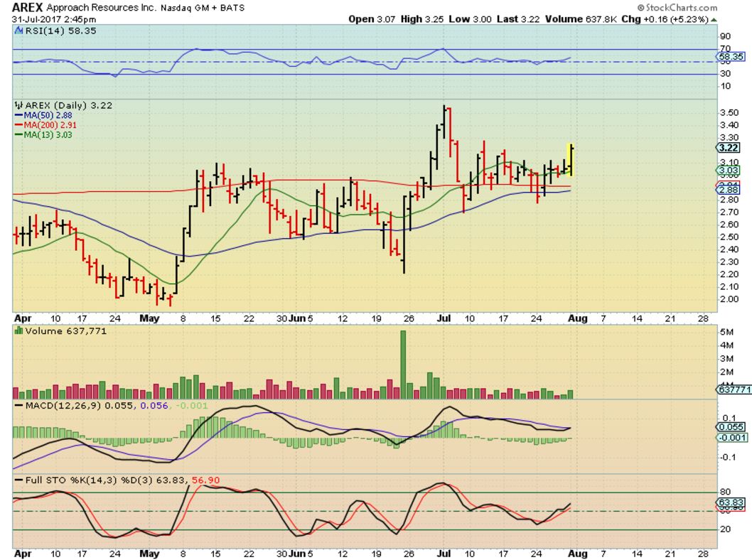Click the 30 RSI axis level label
The image size is (752, 560).
[x=725, y=74]
